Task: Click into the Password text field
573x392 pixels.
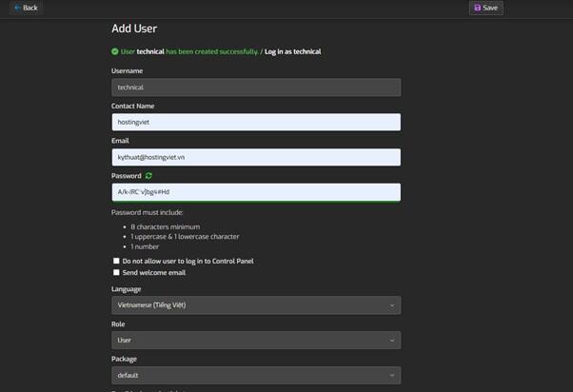Action: coord(255,191)
